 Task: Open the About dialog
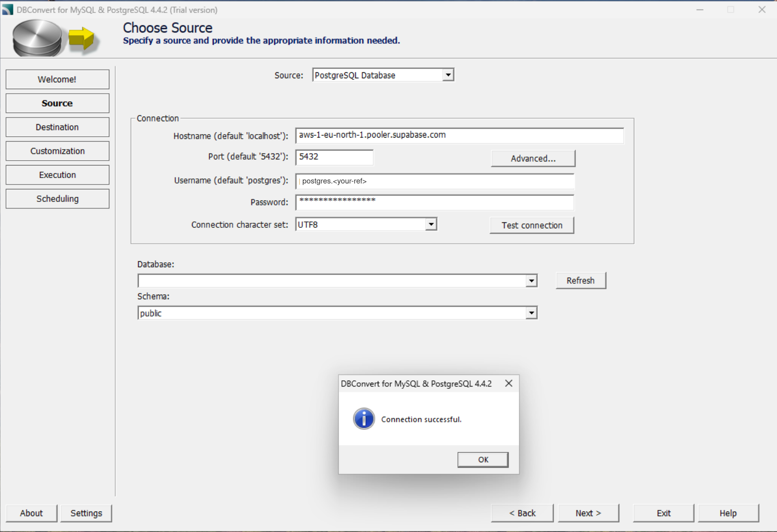(31, 513)
